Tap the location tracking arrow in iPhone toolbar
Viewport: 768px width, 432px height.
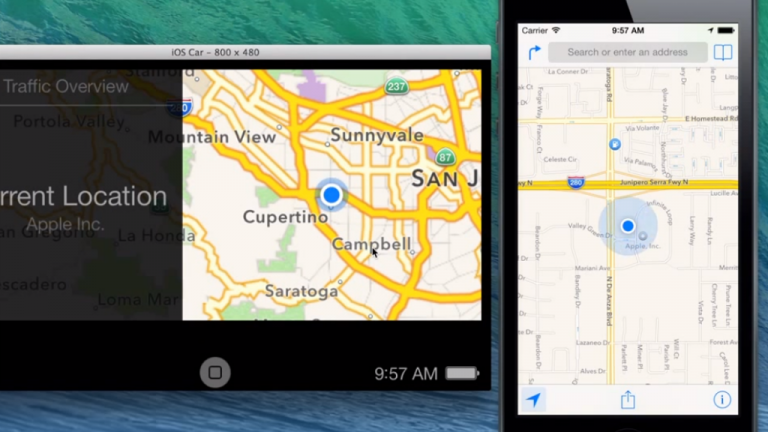click(533, 400)
